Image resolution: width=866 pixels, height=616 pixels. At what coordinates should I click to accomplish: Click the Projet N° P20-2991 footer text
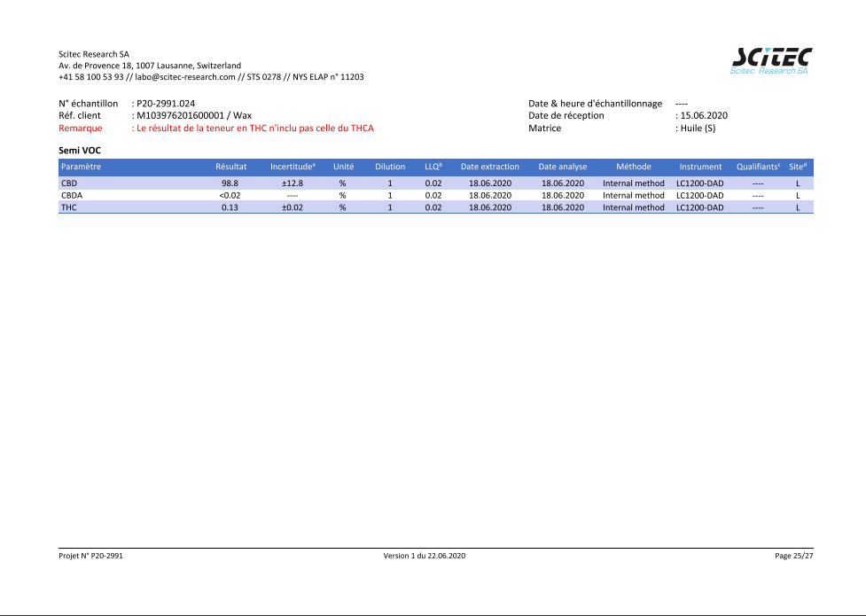point(97,556)
